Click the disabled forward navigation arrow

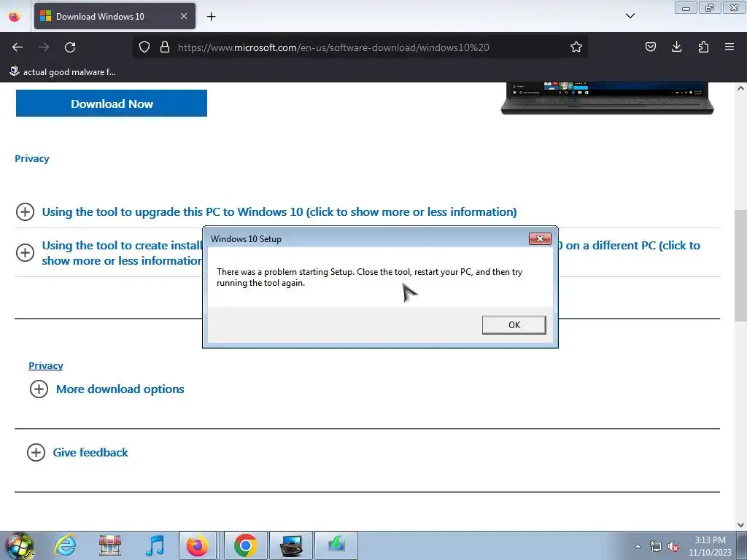(x=44, y=47)
